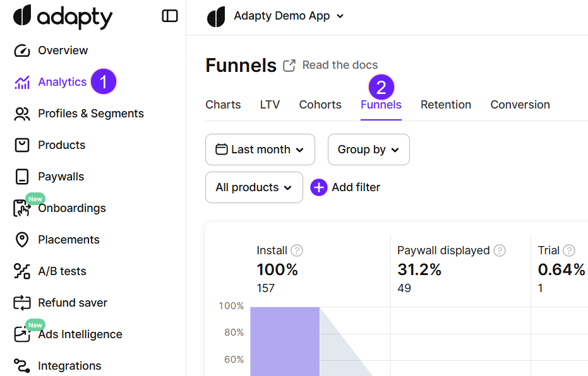
Task: Click the Install help question mark
Action: pyautogui.click(x=297, y=250)
